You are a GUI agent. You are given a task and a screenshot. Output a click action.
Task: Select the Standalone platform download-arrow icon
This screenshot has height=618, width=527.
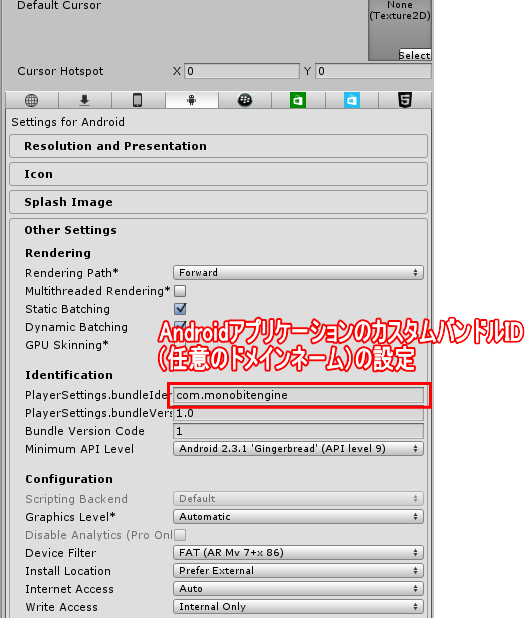coord(85,101)
